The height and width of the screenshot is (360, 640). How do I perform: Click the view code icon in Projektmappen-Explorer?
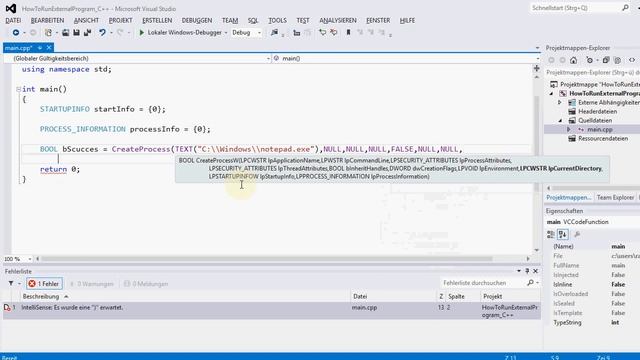click(x=632, y=60)
